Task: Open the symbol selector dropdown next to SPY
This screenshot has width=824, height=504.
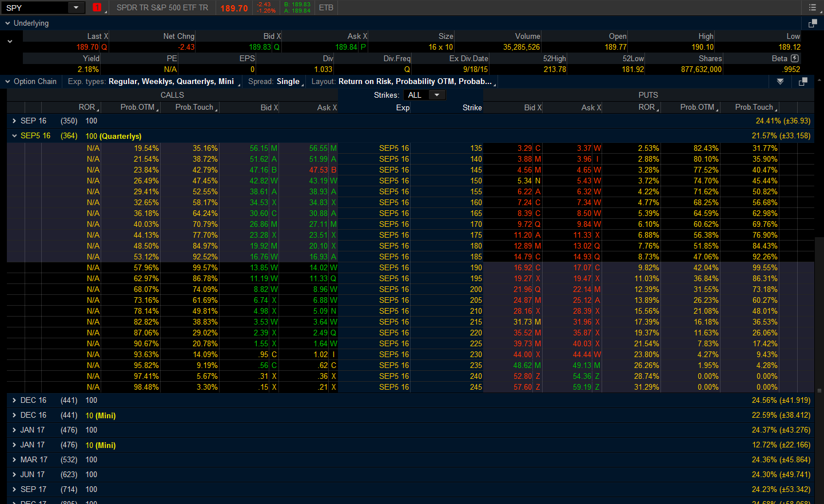Action: point(76,7)
